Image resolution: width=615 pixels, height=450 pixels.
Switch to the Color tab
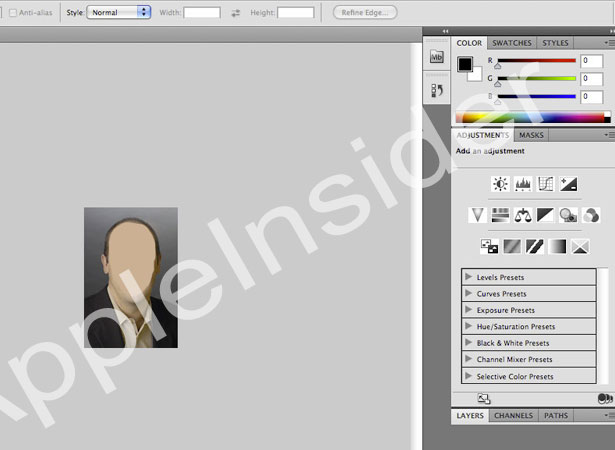click(469, 43)
